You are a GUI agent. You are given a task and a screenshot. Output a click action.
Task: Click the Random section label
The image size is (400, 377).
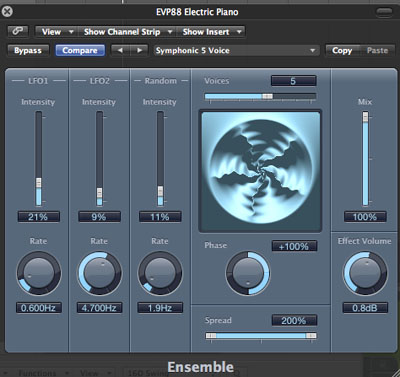(x=161, y=81)
